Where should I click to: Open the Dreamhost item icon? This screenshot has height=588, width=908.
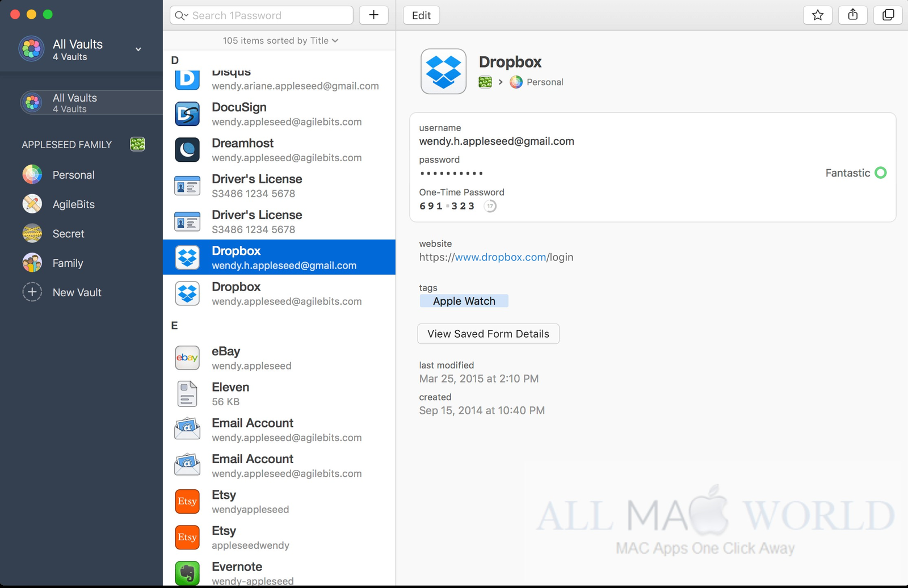click(x=187, y=150)
